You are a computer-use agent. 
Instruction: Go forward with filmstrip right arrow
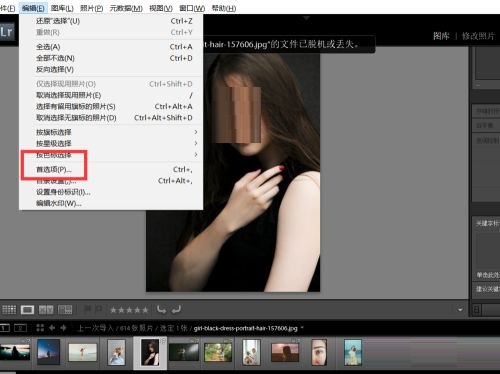point(63,328)
